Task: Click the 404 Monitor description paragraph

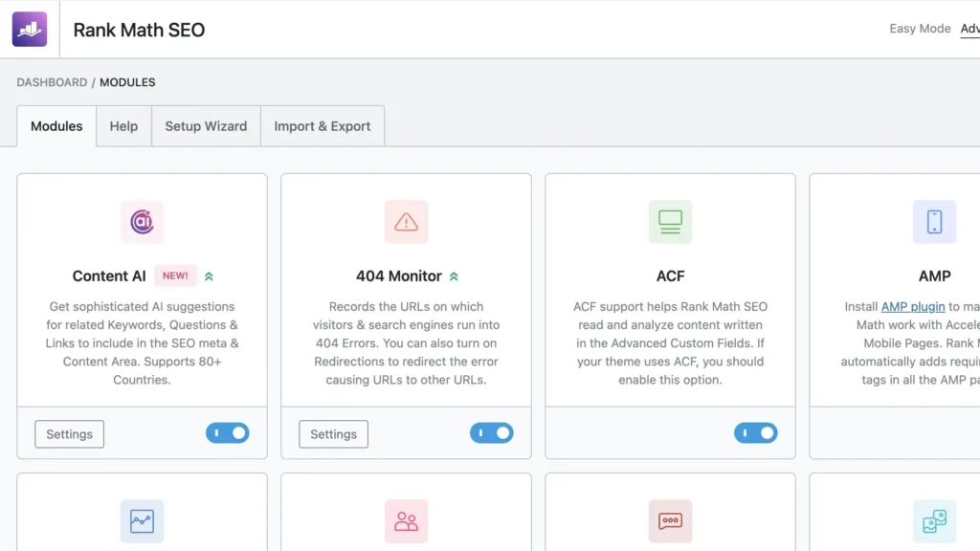Action: point(406,343)
